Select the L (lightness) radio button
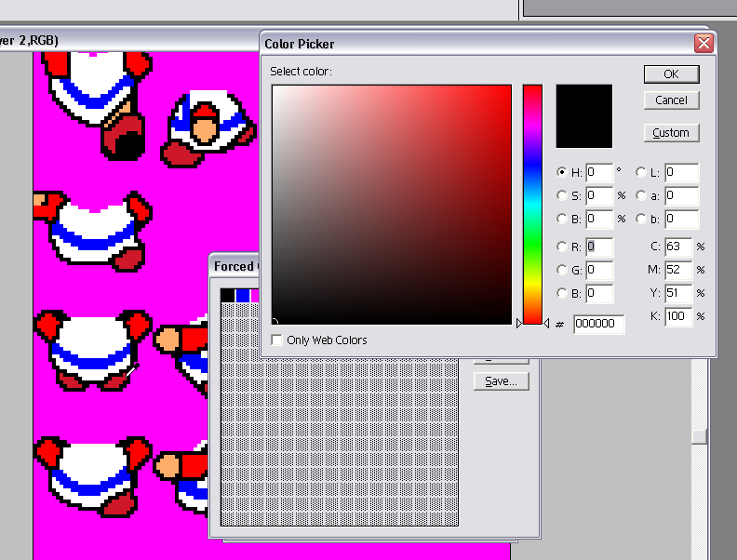The width and height of the screenshot is (737, 560). point(641,172)
